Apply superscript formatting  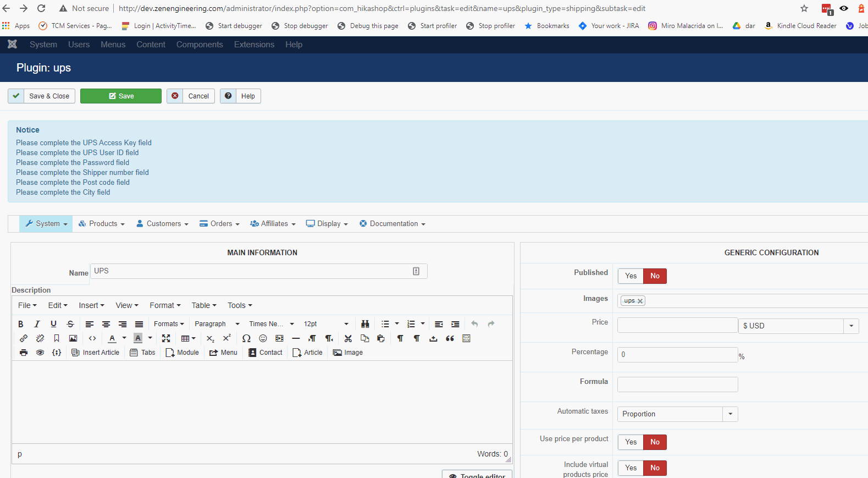pos(227,338)
